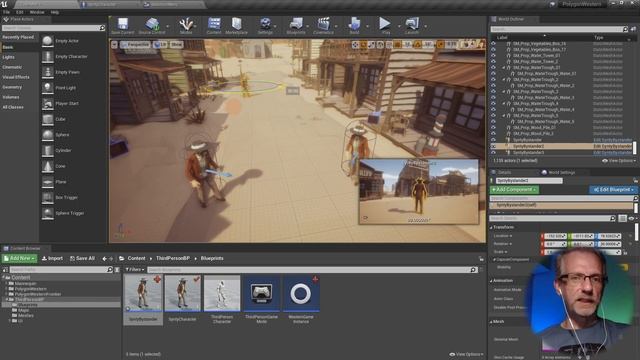Toggle visibility of SM_Prop_Wood_Pile_01
Screen dimensions: 640x360
coord(493,127)
